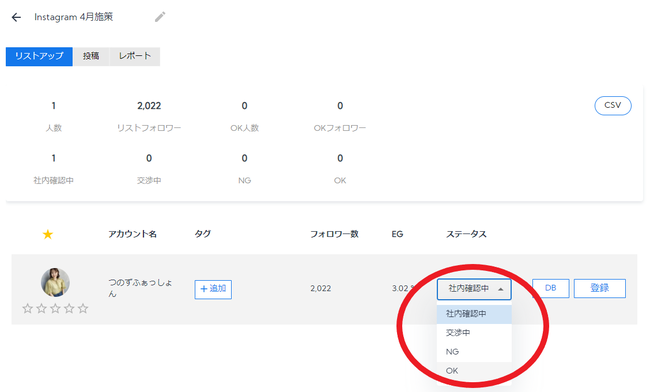Open the レポート tab
Image resolution: width=650 pixels, height=392 pixels.
click(x=135, y=56)
